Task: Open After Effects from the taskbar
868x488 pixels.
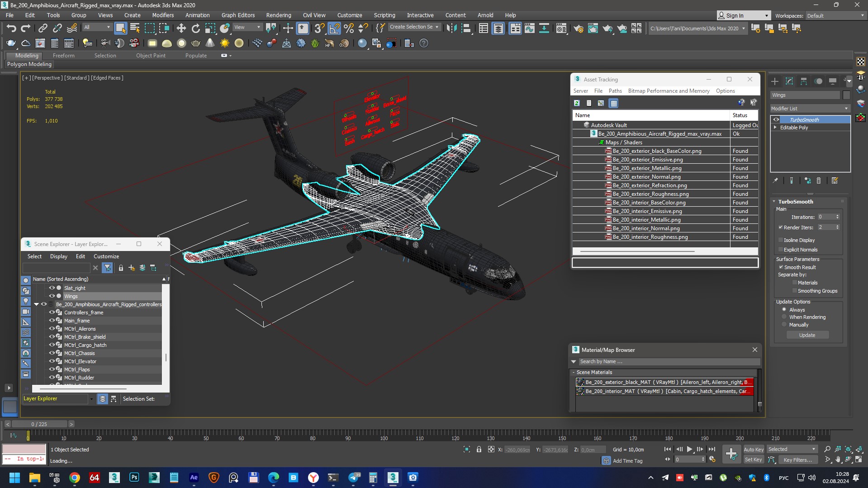Action: [194, 478]
